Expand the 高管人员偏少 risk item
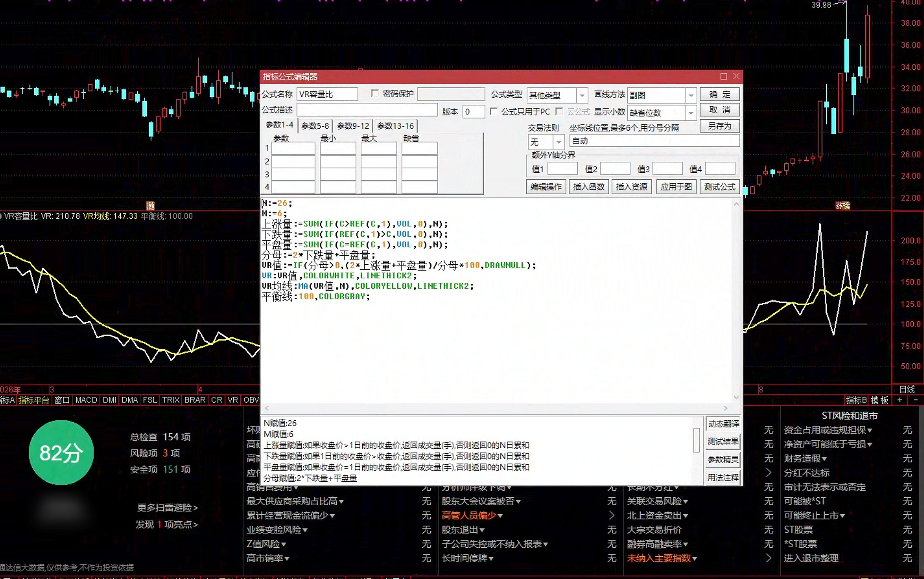 472,515
